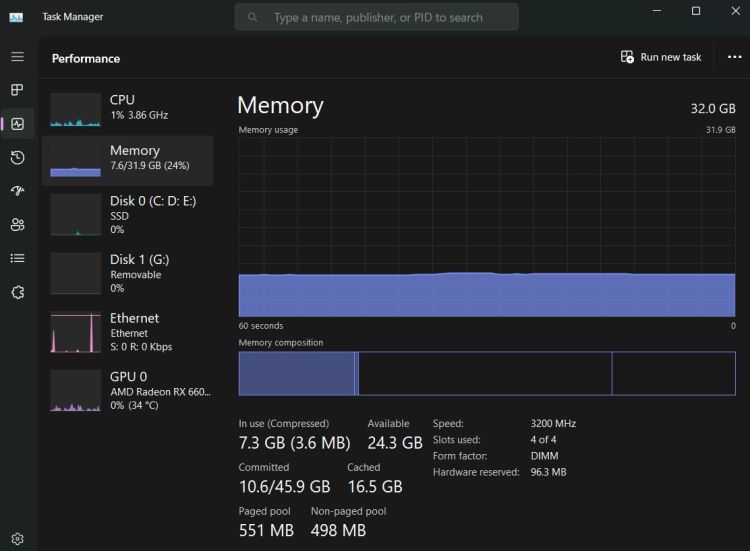Open the Users page icon
Screen dimensions: 750x551
[17, 225]
